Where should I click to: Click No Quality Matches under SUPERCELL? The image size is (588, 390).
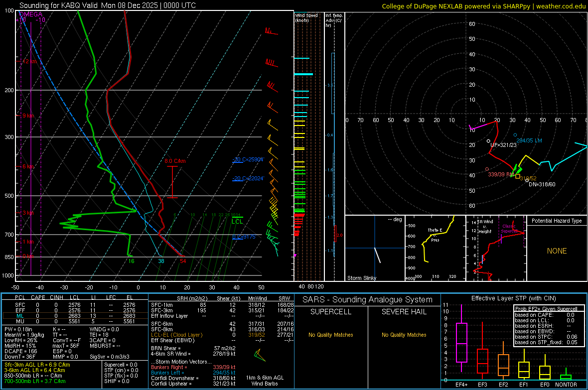331,335
